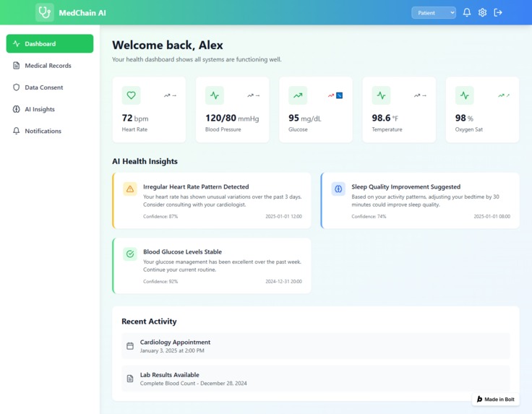Image resolution: width=532 pixels, height=414 pixels.
Task: Click the 72 bpm heart rate value
Action: coord(135,118)
